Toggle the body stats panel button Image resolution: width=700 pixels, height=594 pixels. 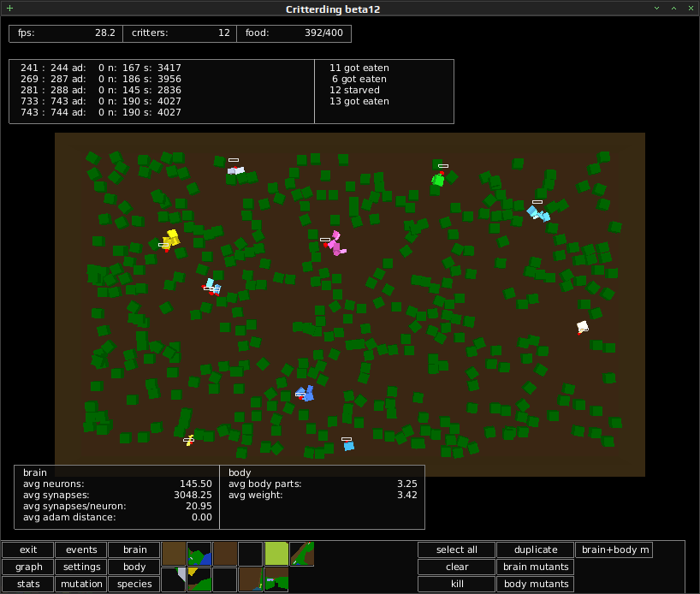(134, 567)
